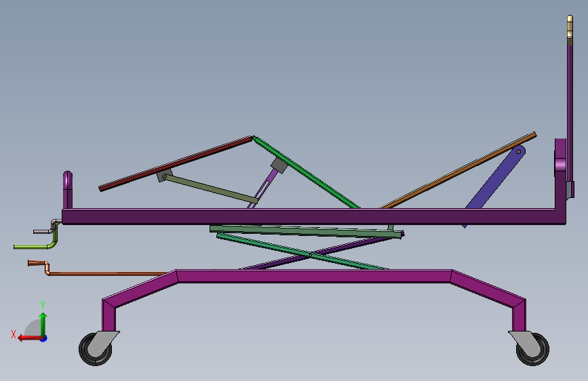
Task: Select the blue support link under leg panel
Action: click(495, 179)
